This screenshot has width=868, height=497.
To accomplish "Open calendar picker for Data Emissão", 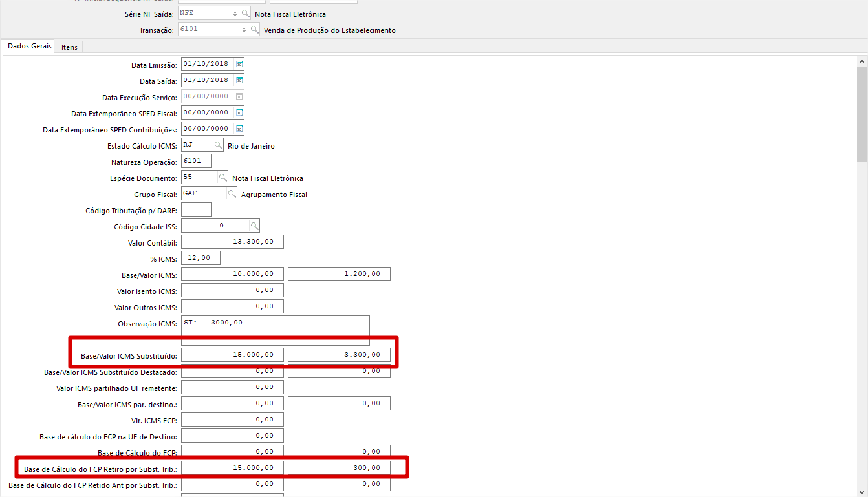I will point(239,64).
